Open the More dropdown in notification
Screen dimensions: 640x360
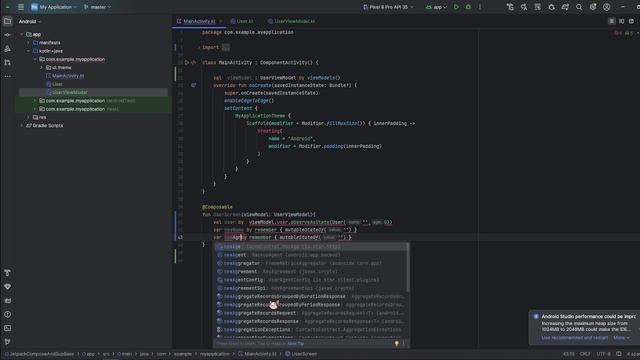[621, 338]
